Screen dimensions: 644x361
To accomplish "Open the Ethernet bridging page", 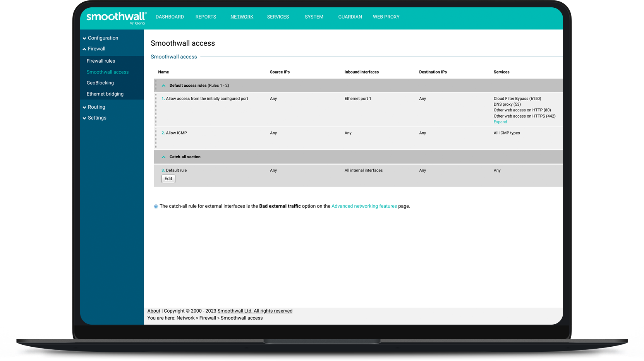I will 105,94.
